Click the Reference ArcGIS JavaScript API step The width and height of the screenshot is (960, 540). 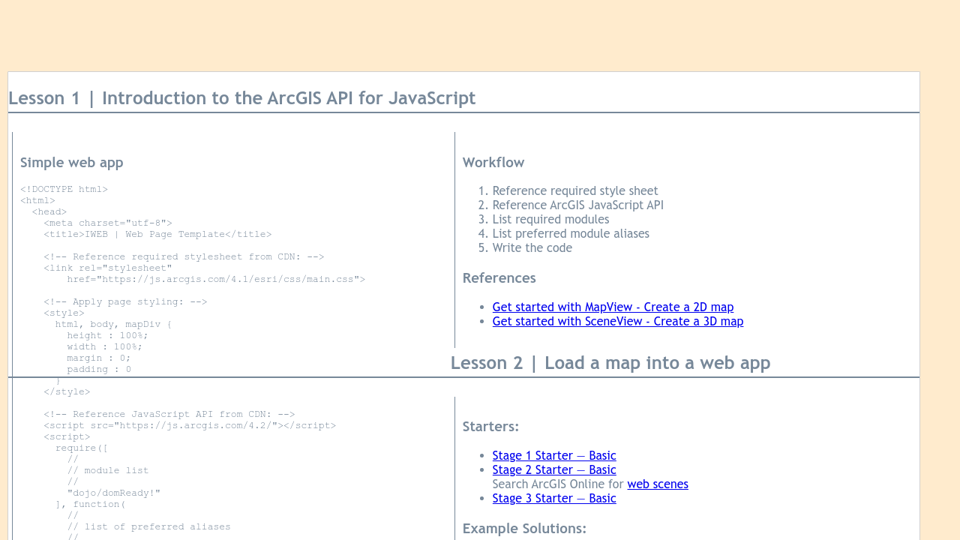[577, 205]
